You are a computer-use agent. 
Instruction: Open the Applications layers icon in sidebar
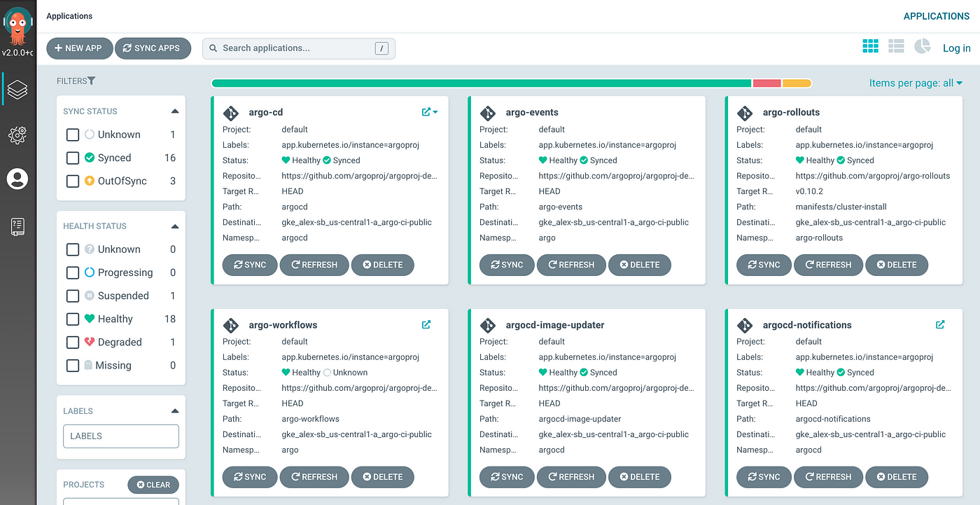click(17, 90)
